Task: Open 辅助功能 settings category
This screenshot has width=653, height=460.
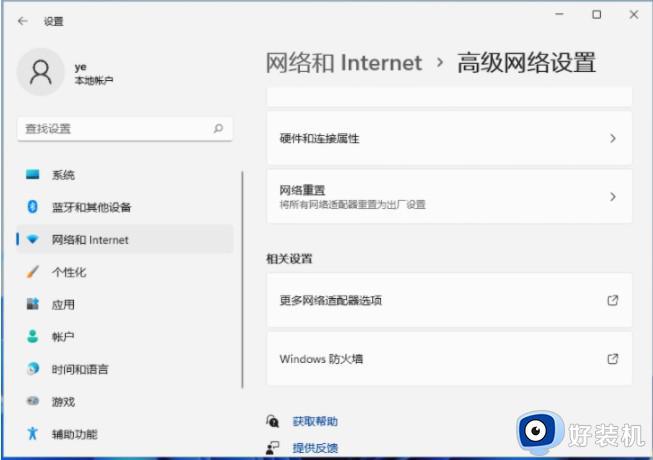Action: pyautogui.click(x=125, y=434)
